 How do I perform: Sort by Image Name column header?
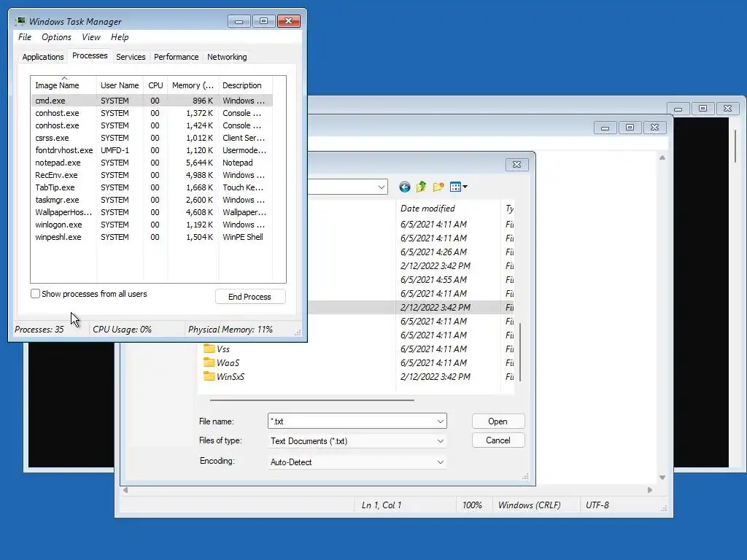click(x=63, y=85)
